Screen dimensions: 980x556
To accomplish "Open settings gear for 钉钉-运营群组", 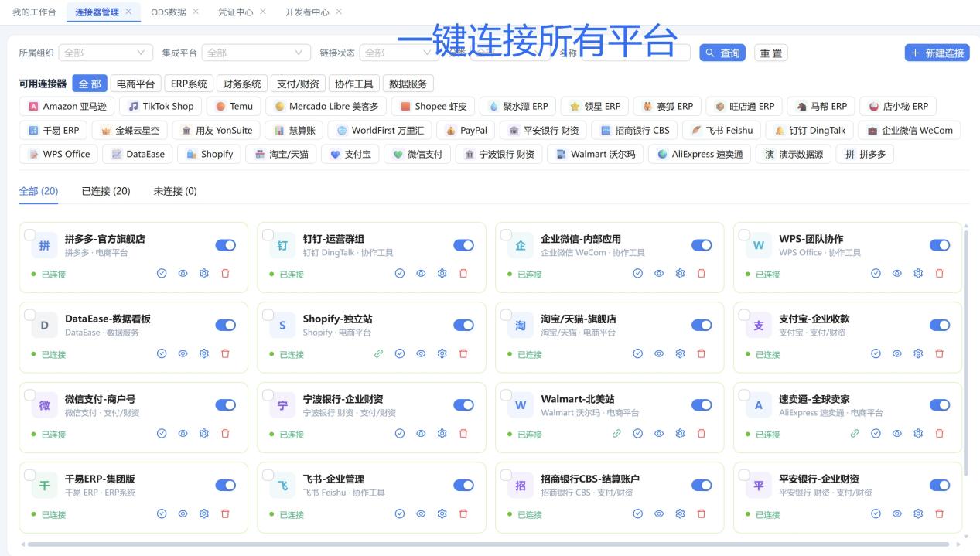I will (442, 273).
